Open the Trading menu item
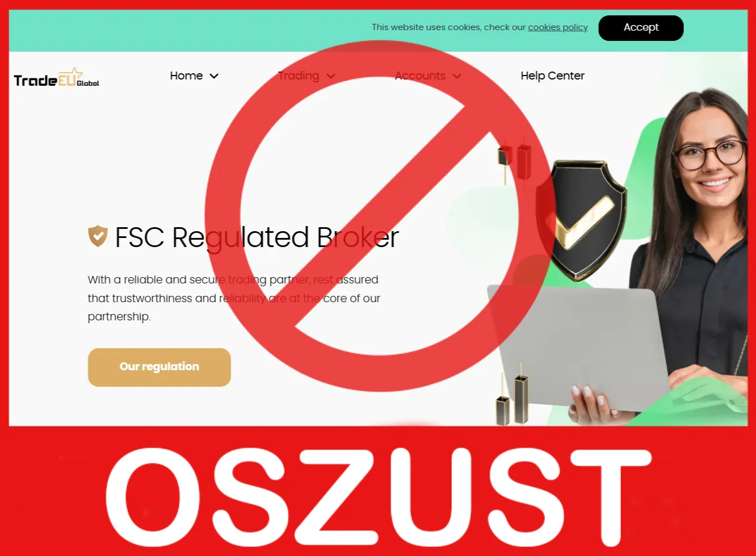 [299, 76]
